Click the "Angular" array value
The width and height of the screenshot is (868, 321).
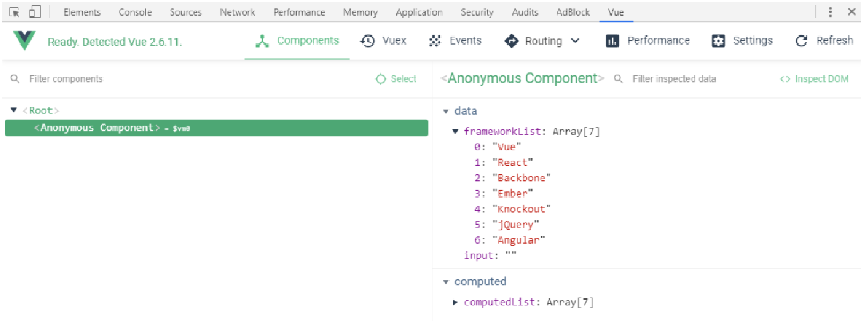coord(518,240)
